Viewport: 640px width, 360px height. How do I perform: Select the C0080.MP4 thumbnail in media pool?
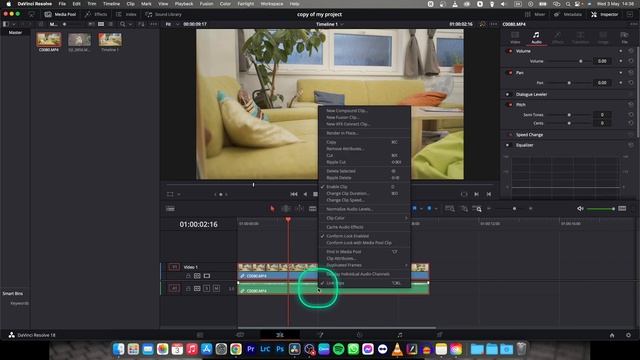point(49,40)
